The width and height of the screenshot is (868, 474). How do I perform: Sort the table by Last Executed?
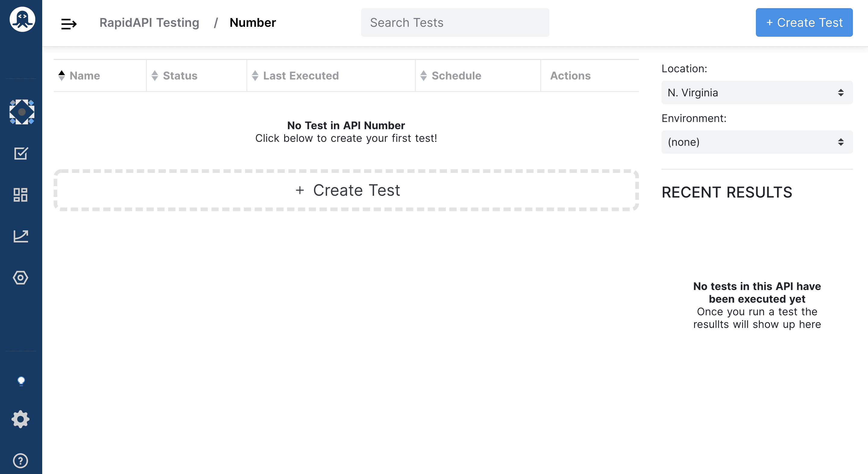[x=295, y=75]
